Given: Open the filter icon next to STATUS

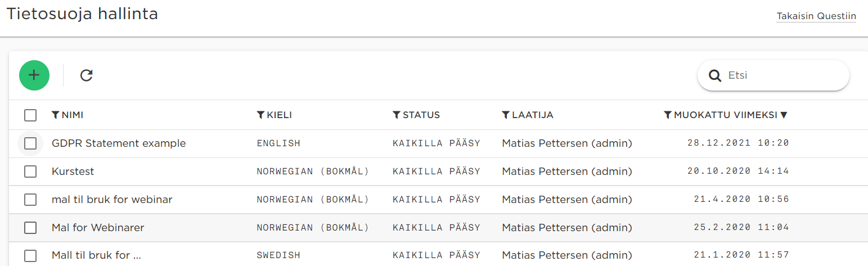Looking at the screenshot, I should pyautogui.click(x=397, y=115).
